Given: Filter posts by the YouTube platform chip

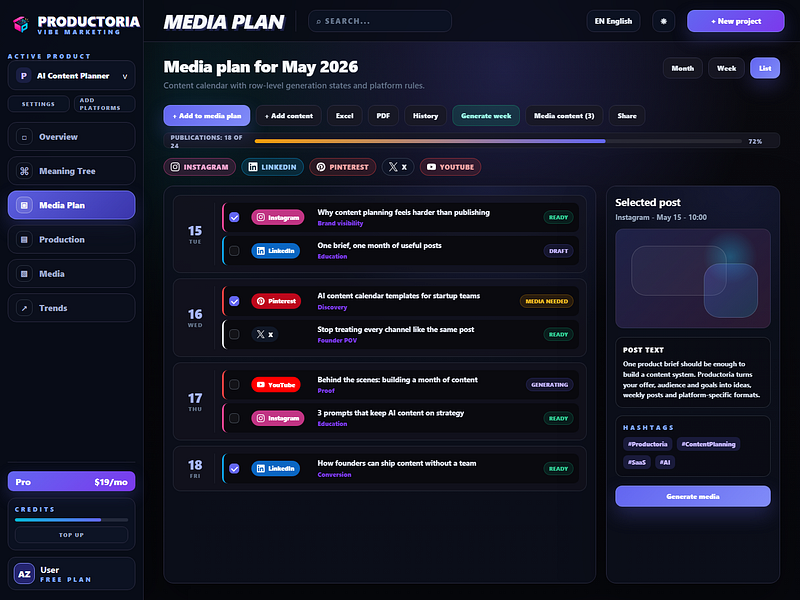Looking at the screenshot, I should pyautogui.click(x=450, y=167).
